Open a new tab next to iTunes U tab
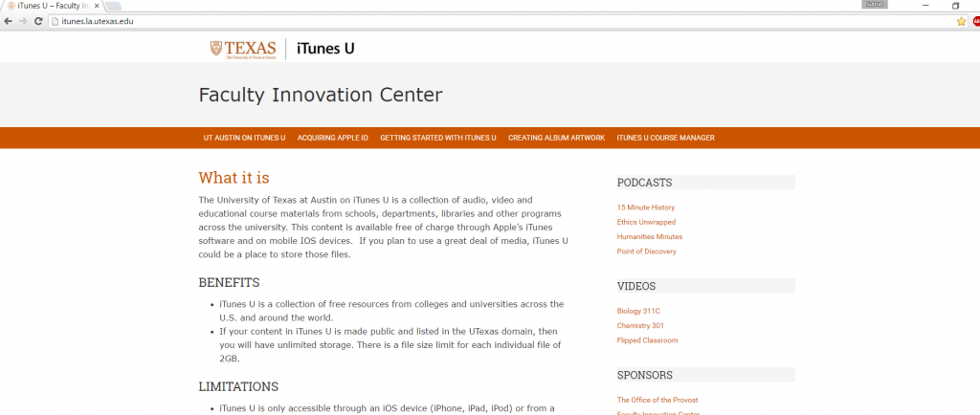Screen dimensions: 980x415 (x=113, y=7)
